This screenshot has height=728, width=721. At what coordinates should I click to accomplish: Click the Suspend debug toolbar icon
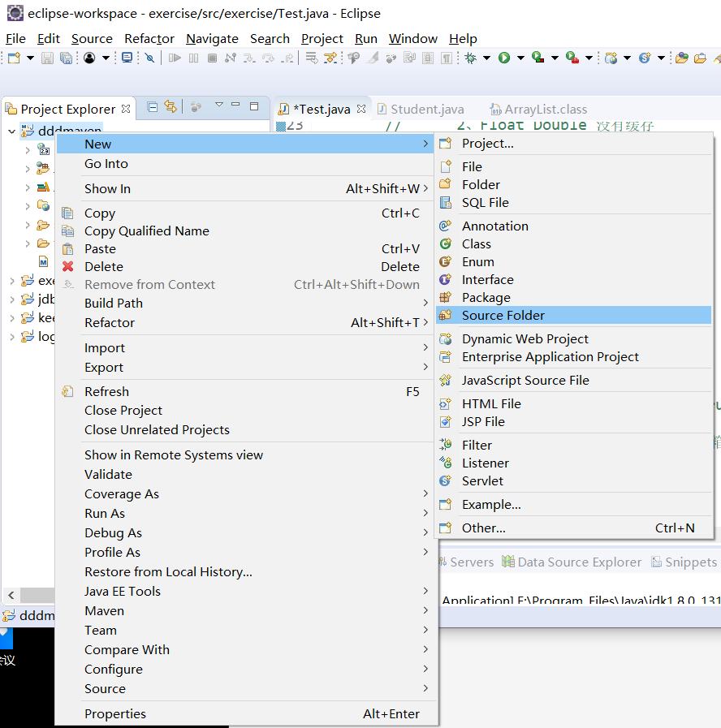click(194, 58)
